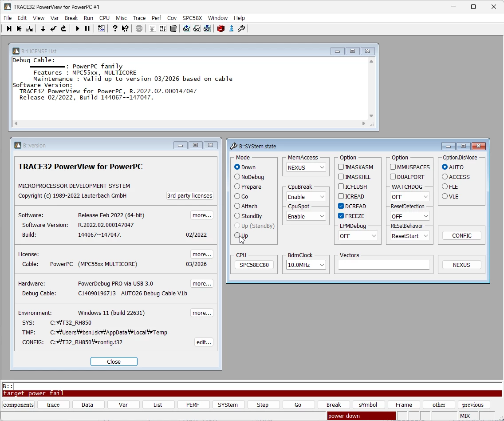The image size is (504, 421).
Task: Toggle the Mode source/assembly toolbar icon
Action: [101, 28]
